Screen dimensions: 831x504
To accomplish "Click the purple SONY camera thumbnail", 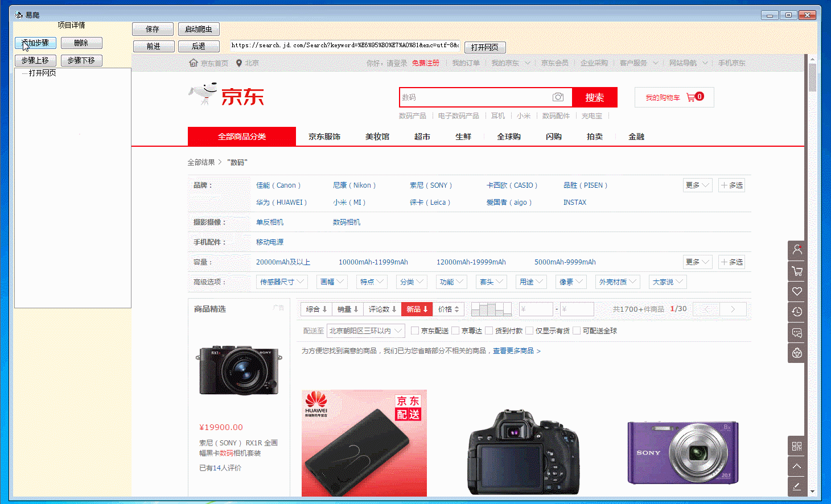I will (682, 452).
